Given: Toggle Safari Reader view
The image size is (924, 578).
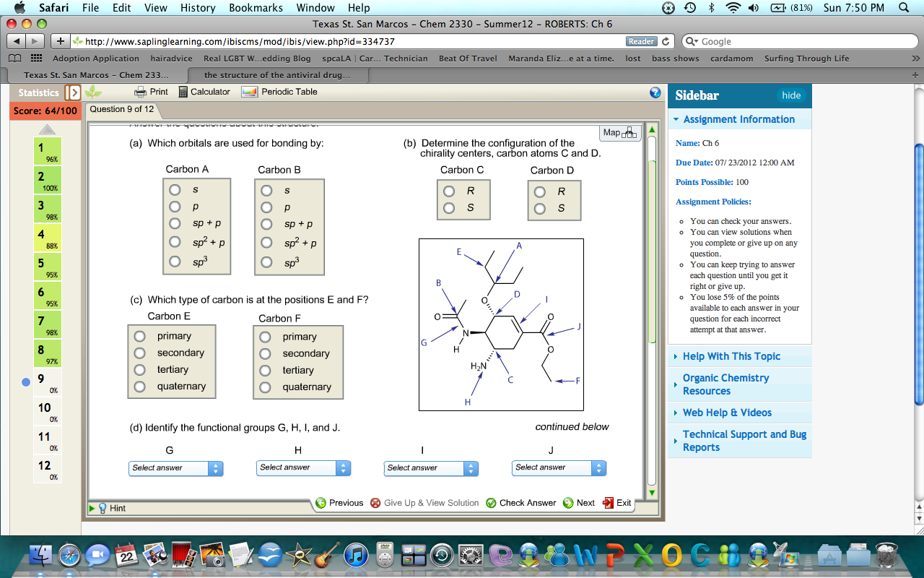Looking at the screenshot, I should coord(641,41).
